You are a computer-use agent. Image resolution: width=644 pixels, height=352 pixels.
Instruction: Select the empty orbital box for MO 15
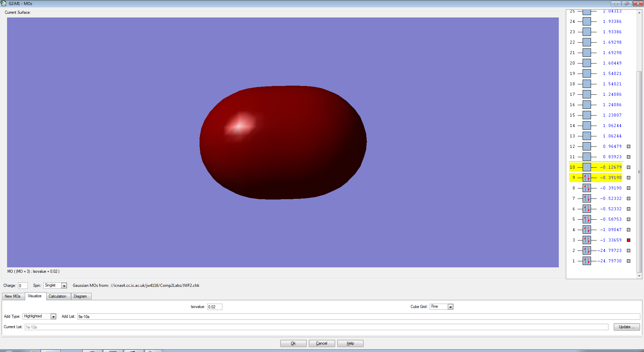587,115
